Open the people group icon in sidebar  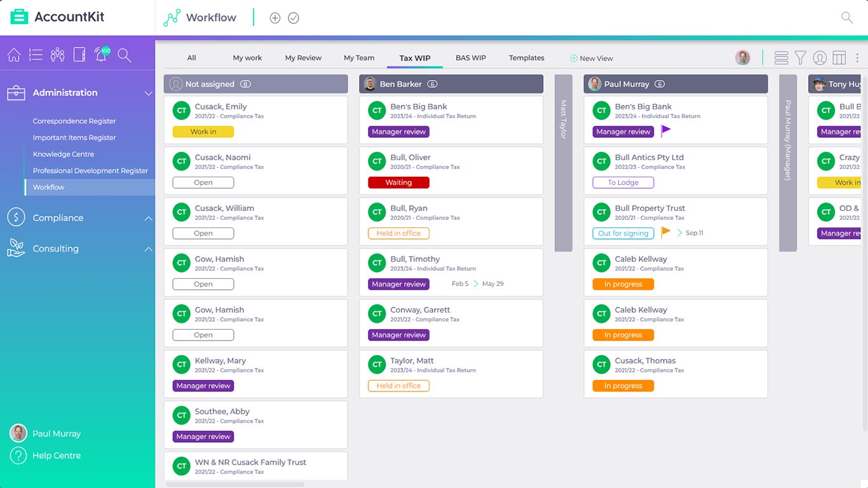point(58,55)
